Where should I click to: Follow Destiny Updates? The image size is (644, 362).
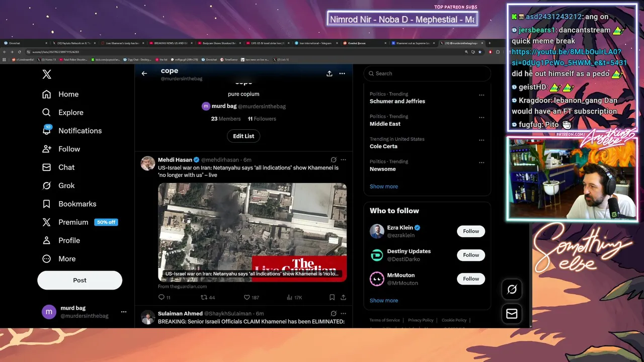471,255
